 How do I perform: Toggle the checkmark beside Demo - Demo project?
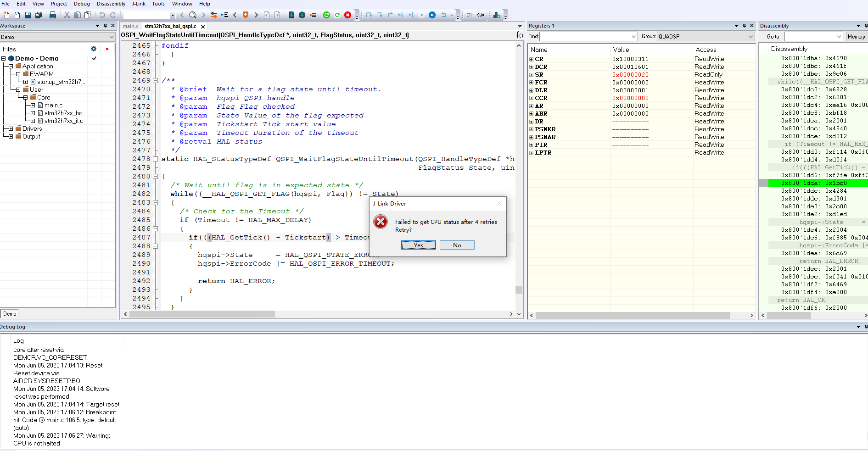point(94,58)
